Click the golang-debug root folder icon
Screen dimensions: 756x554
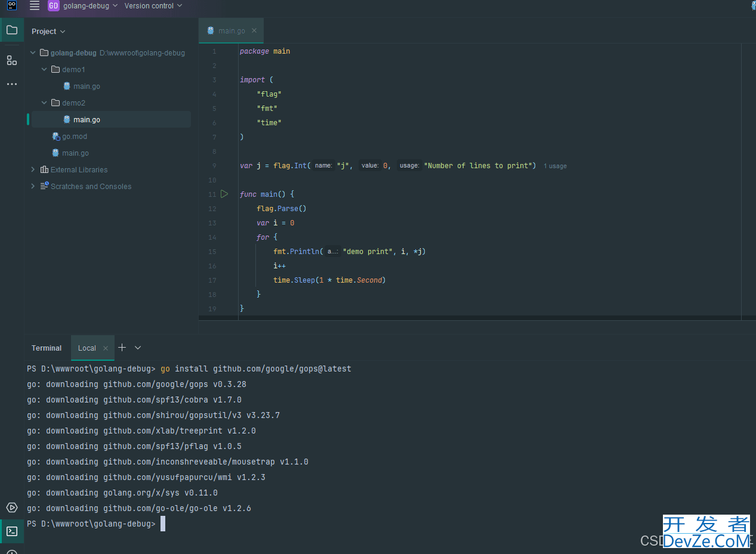44,52
